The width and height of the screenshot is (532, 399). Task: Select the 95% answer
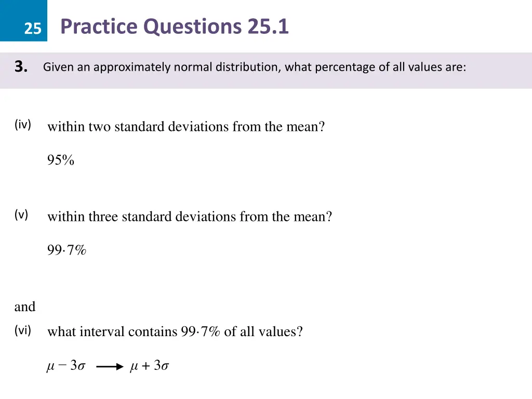[x=61, y=161]
